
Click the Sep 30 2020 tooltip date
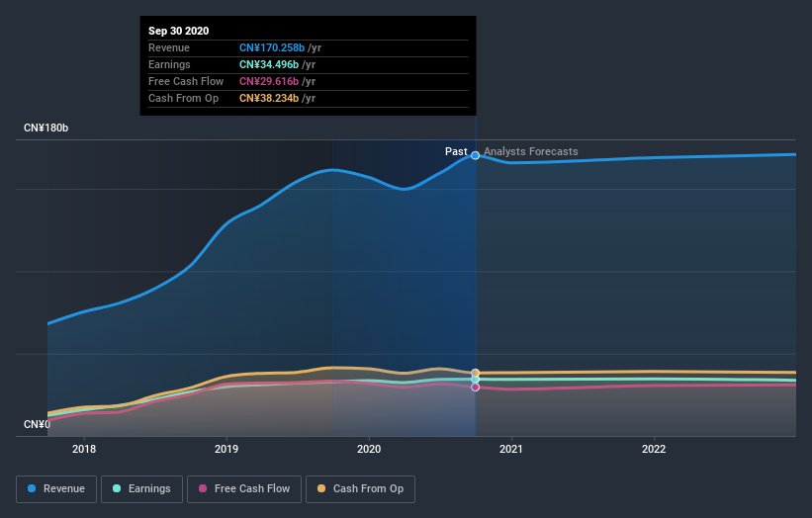[179, 31]
